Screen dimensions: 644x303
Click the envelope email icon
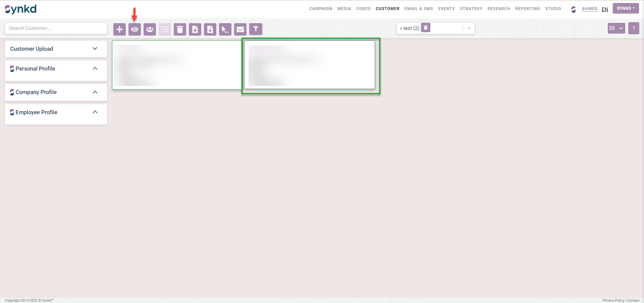[240, 29]
